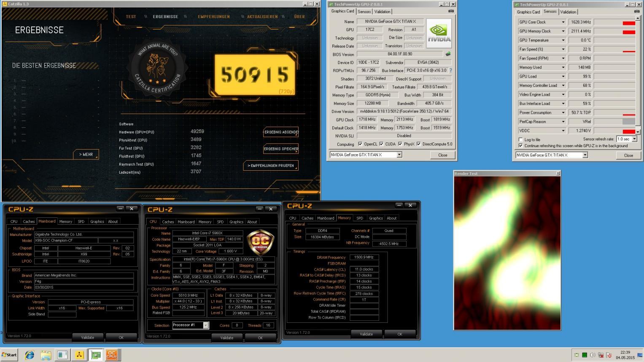Open VDDC sensor dropdown
Image resolution: width=644 pixels, height=362 pixels.
(563, 131)
